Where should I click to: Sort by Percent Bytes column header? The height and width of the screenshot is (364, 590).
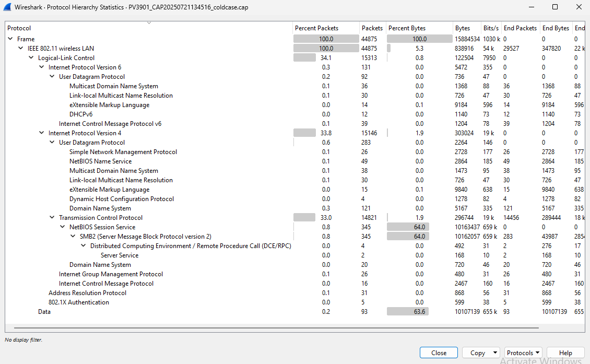pos(420,28)
